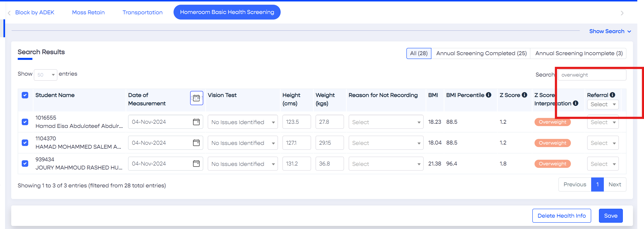Click BMI Percentile info icon
This screenshot has height=229, width=644.
pos(489,95)
